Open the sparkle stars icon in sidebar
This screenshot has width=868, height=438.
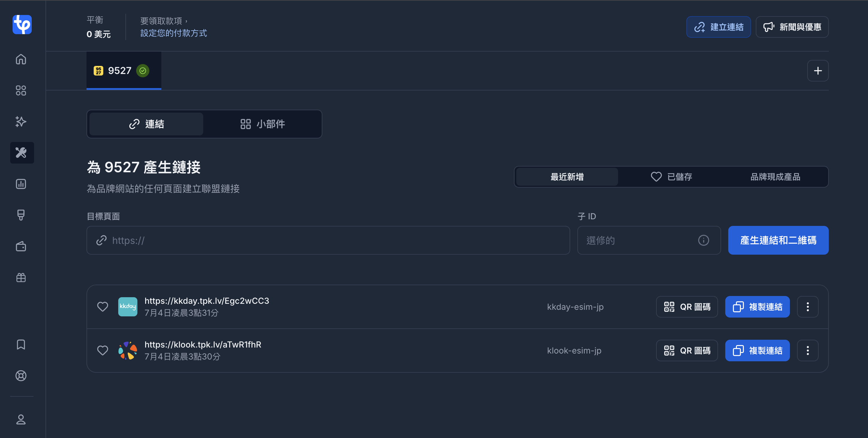pyautogui.click(x=21, y=121)
